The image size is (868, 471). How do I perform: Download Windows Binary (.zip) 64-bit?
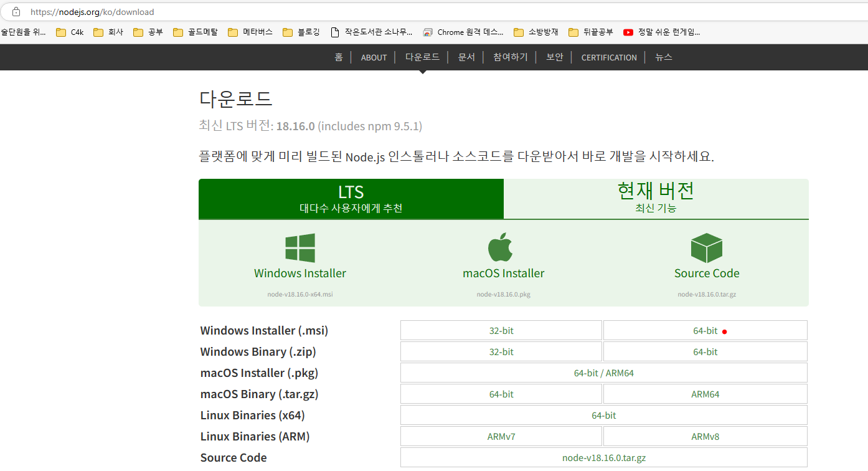click(705, 352)
